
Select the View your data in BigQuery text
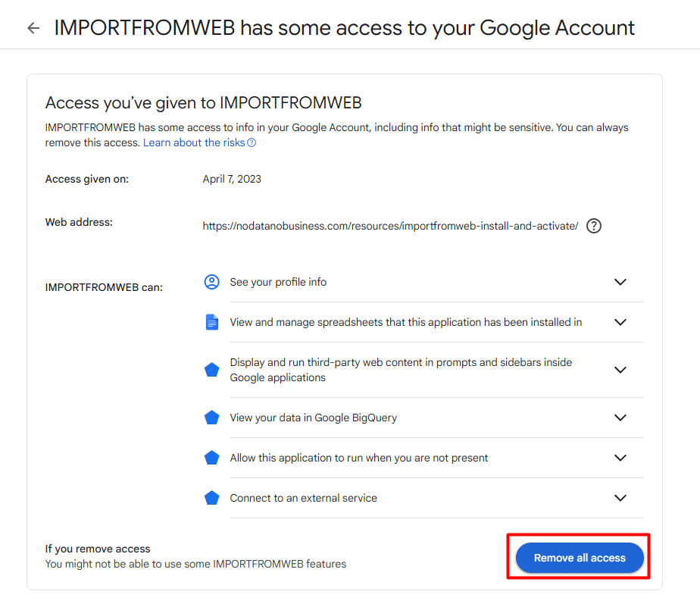[313, 418]
